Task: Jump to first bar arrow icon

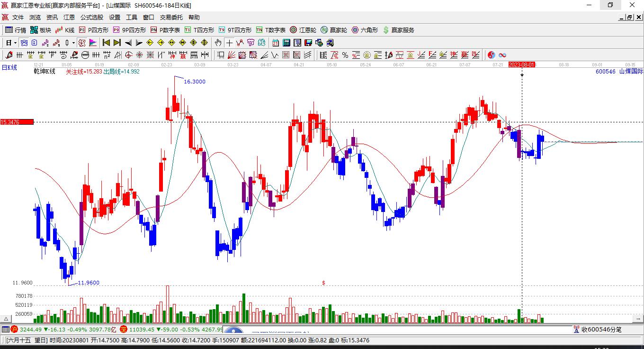Action: pyautogui.click(x=106, y=43)
